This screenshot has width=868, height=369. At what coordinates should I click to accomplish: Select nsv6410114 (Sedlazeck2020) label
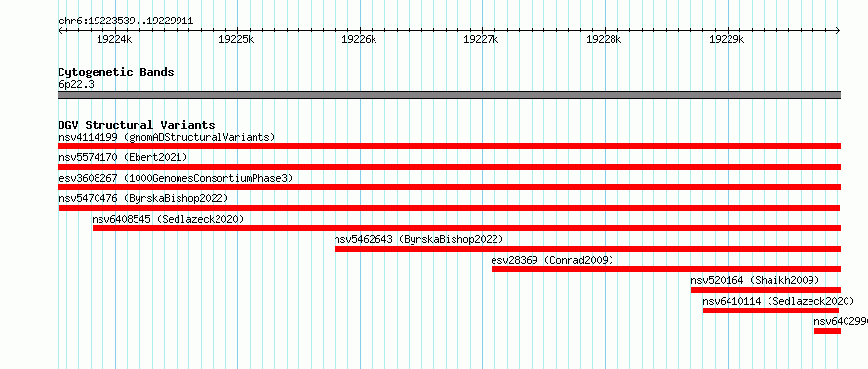point(778,301)
